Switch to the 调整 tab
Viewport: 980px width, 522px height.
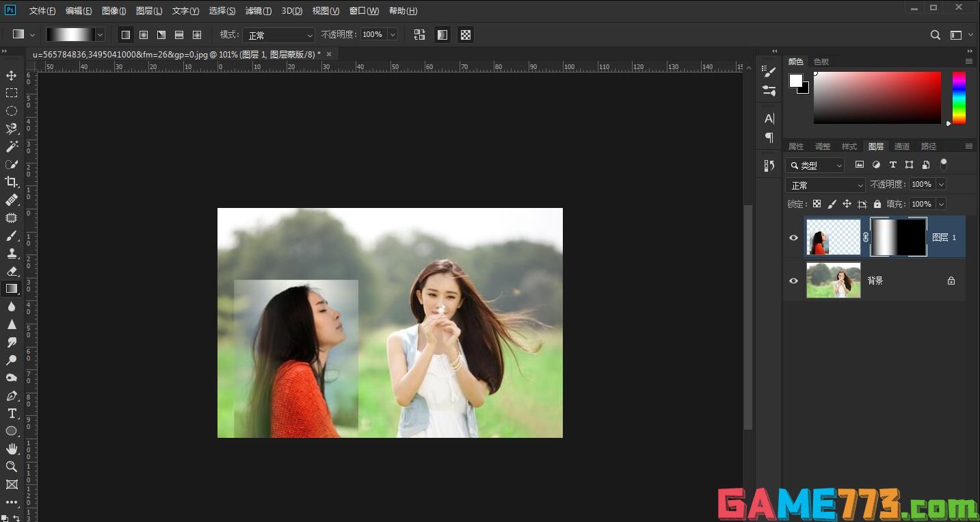(x=823, y=146)
